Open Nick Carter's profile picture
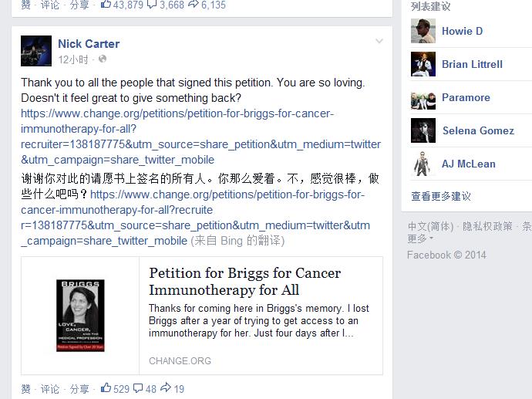The width and height of the screenshot is (532, 399). click(36, 51)
